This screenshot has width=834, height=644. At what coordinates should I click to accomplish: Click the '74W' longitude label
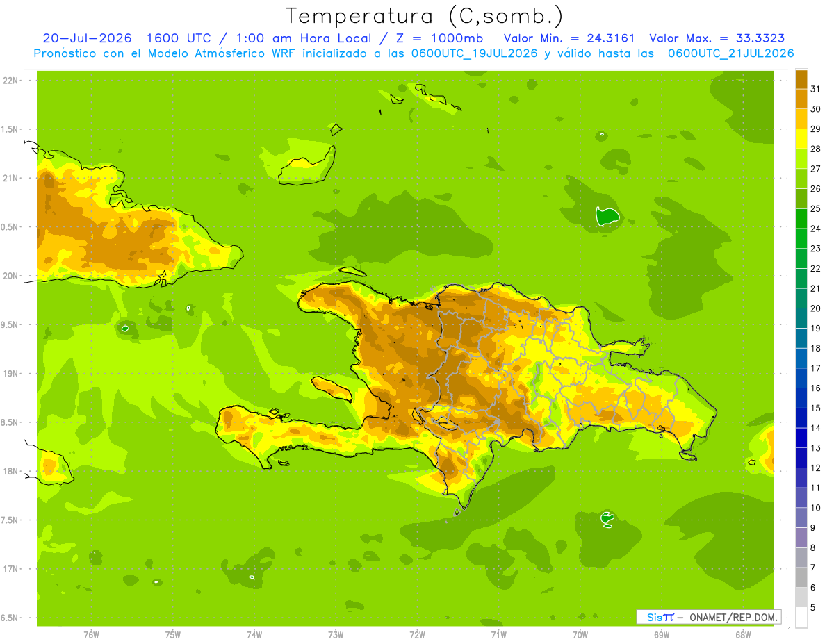click(254, 635)
